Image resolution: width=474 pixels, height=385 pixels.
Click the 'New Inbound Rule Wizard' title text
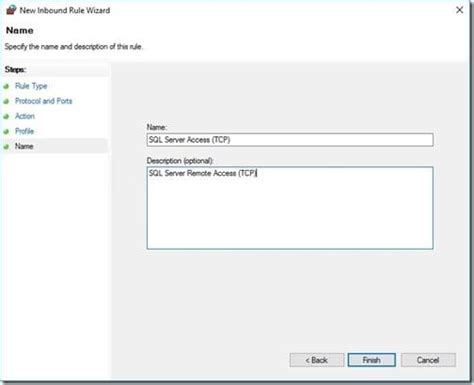click(65, 10)
